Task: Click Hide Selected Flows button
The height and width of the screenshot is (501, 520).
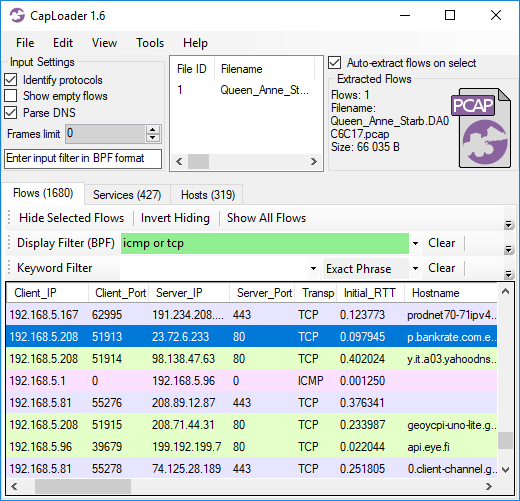Action: tap(71, 218)
